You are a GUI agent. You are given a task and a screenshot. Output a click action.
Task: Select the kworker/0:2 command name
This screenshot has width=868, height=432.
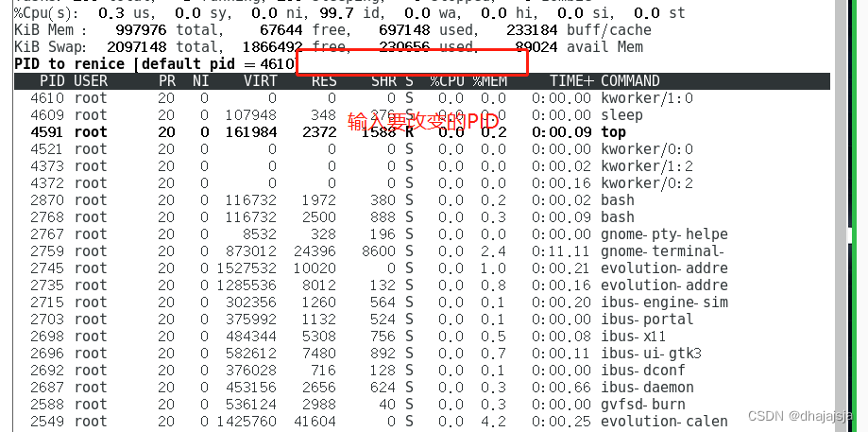(x=647, y=183)
